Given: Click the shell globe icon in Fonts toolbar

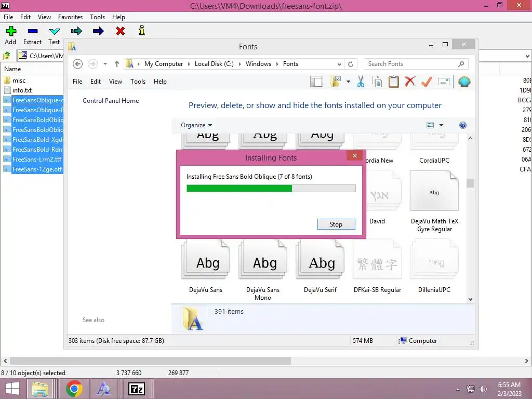Looking at the screenshot, I should 464,82.
